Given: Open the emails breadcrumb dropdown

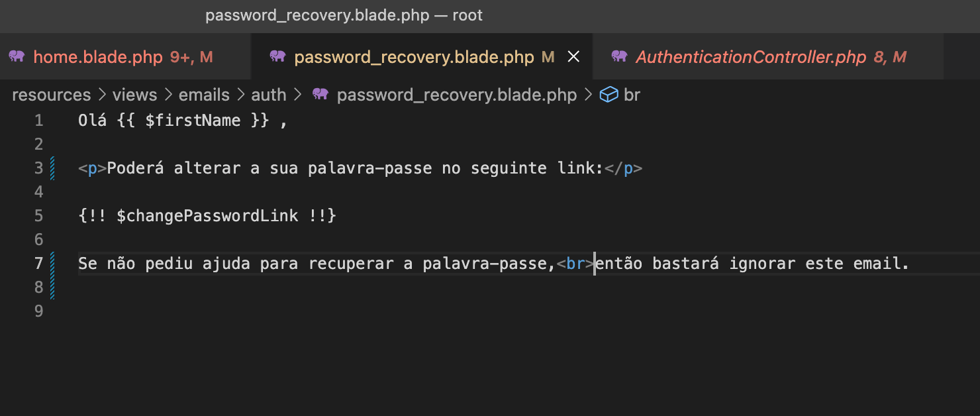Looking at the screenshot, I should pyautogui.click(x=204, y=94).
